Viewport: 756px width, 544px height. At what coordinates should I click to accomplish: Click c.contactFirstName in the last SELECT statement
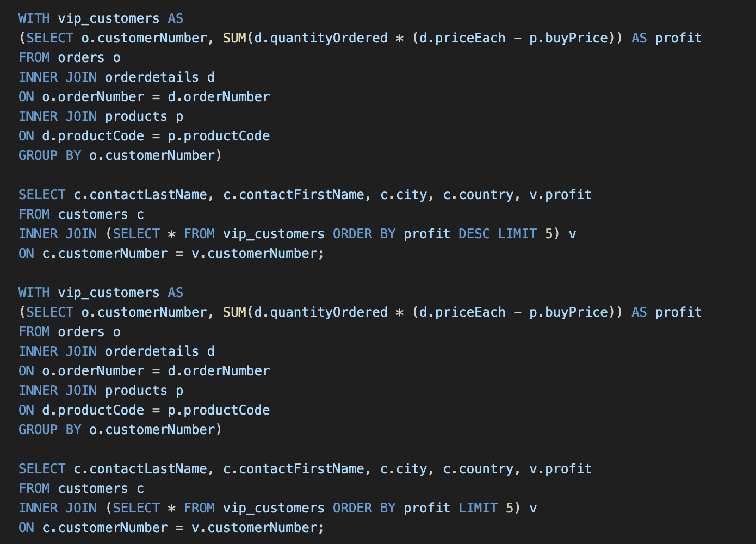point(293,469)
